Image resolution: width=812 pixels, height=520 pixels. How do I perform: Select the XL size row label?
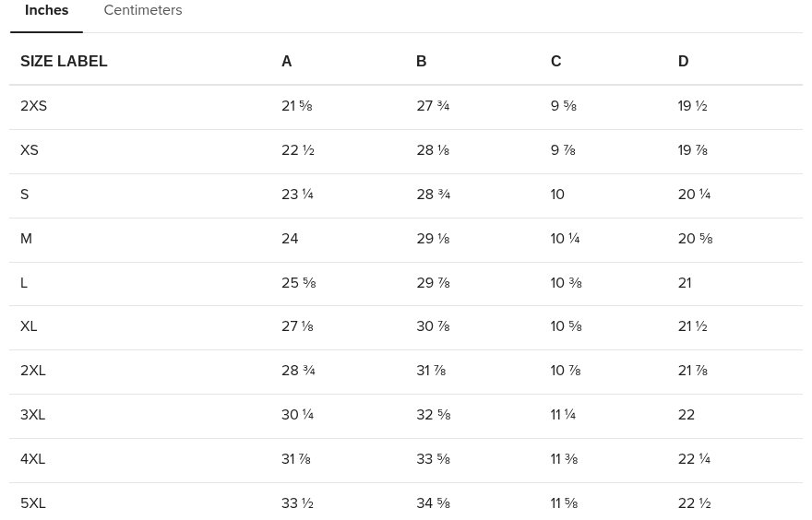(29, 326)
